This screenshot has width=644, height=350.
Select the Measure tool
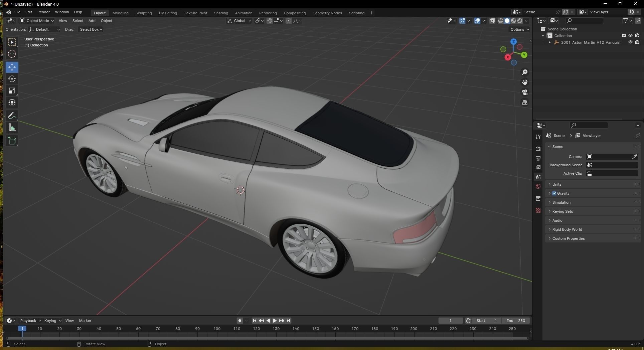[12, 128]
